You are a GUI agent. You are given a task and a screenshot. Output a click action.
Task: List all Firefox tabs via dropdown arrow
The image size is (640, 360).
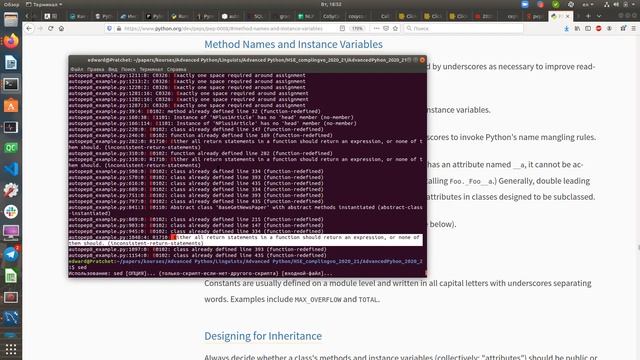tap(599, 16)
